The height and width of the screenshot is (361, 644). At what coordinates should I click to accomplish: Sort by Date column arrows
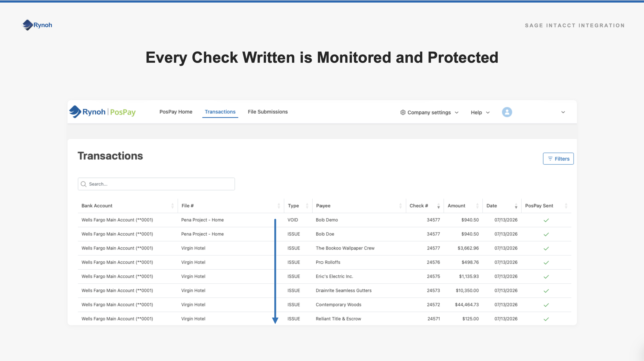pos(516,206)
